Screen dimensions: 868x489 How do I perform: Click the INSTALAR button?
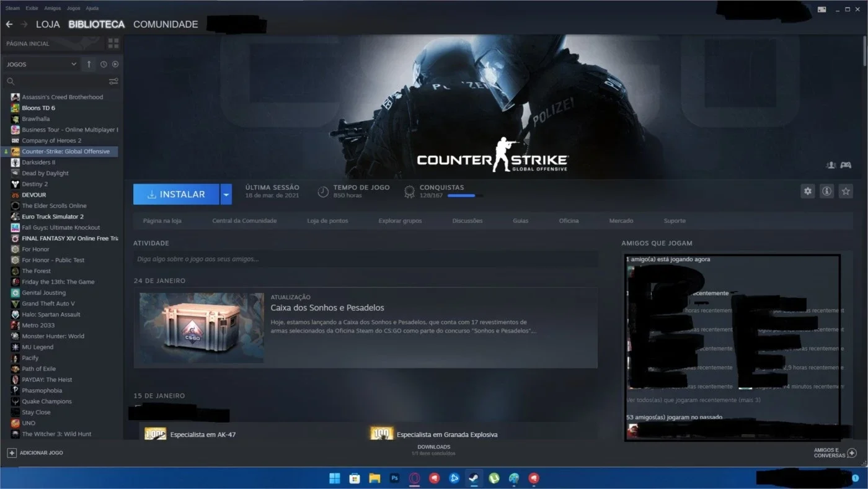(176, 194)
